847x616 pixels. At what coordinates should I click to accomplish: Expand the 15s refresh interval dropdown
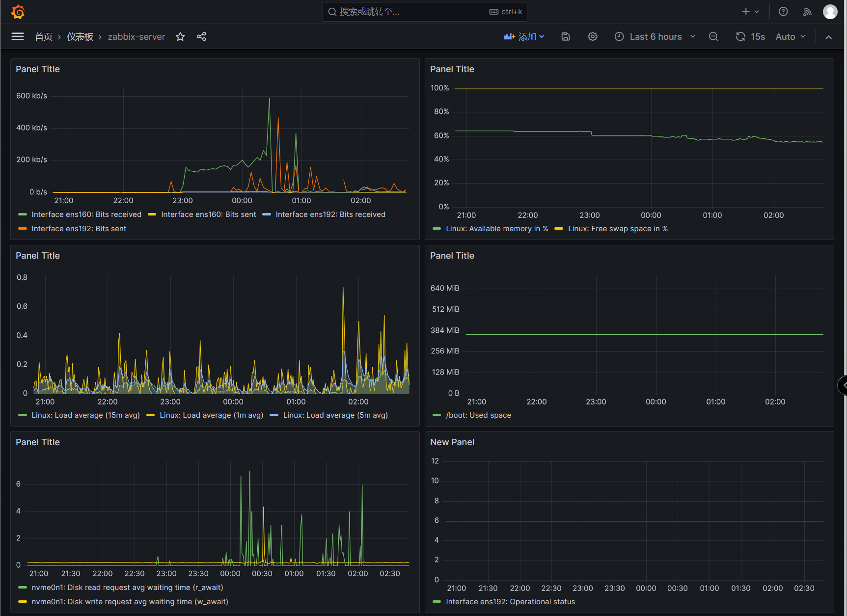(791, 37)
